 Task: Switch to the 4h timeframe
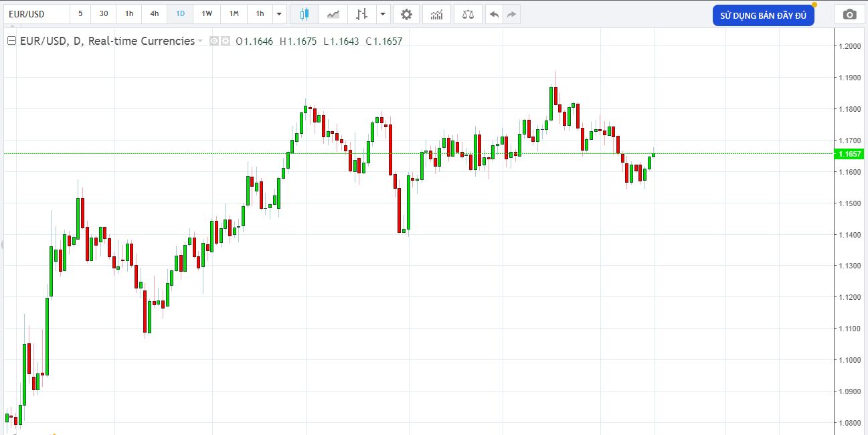pyautogui.click(x=155, y=14)
